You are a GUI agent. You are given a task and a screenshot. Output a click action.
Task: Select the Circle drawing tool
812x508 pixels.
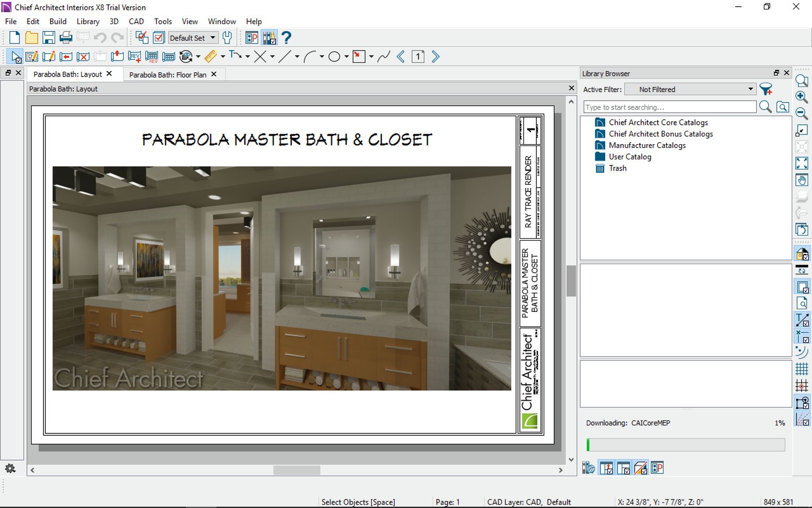pyautogui.click(x=334, y=57)
